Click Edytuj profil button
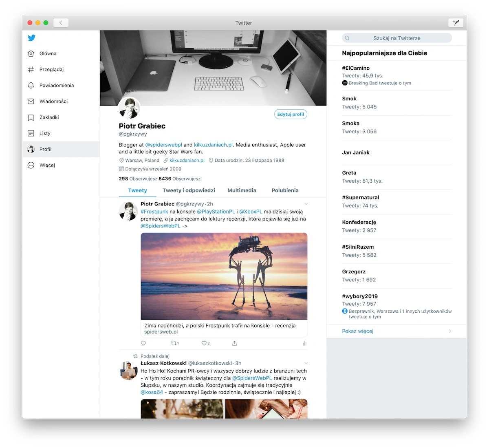The height and width of the screenshot is (448, 489). coord(291,114)
